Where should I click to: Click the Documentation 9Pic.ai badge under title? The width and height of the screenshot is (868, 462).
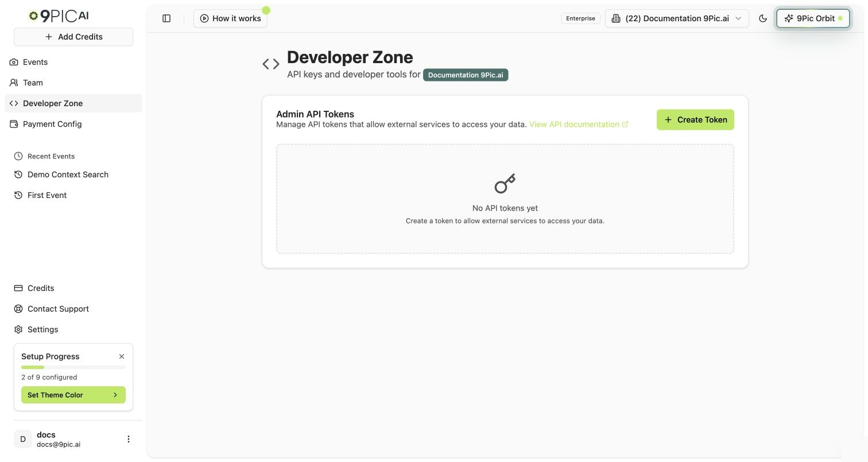pos(466,75)
